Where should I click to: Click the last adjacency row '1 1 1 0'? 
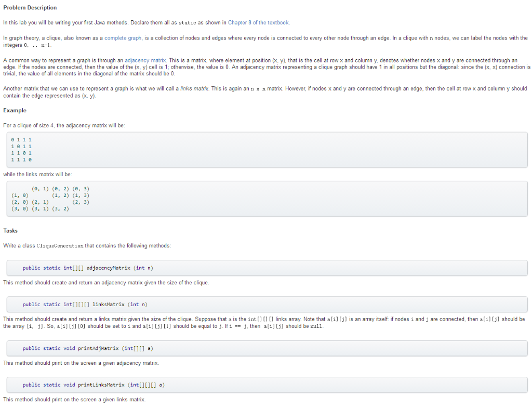pyautogui.click(x=21, y=160)
